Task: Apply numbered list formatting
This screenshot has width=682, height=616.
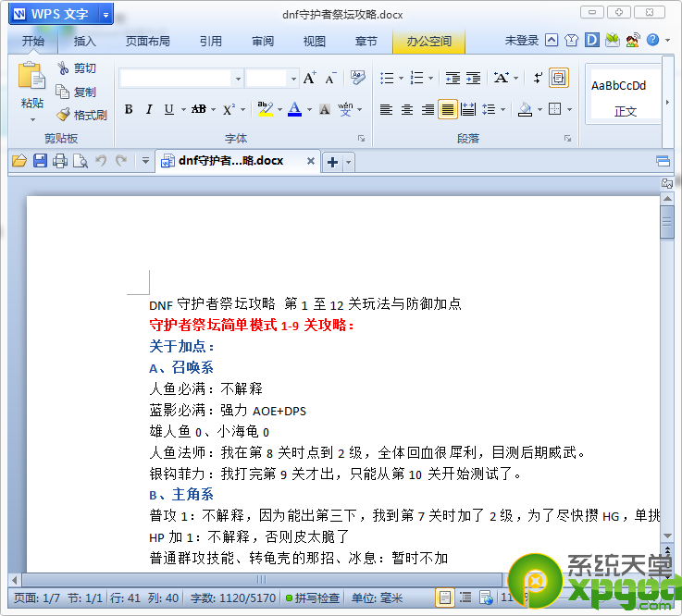Action: click(x=416, y=79)
